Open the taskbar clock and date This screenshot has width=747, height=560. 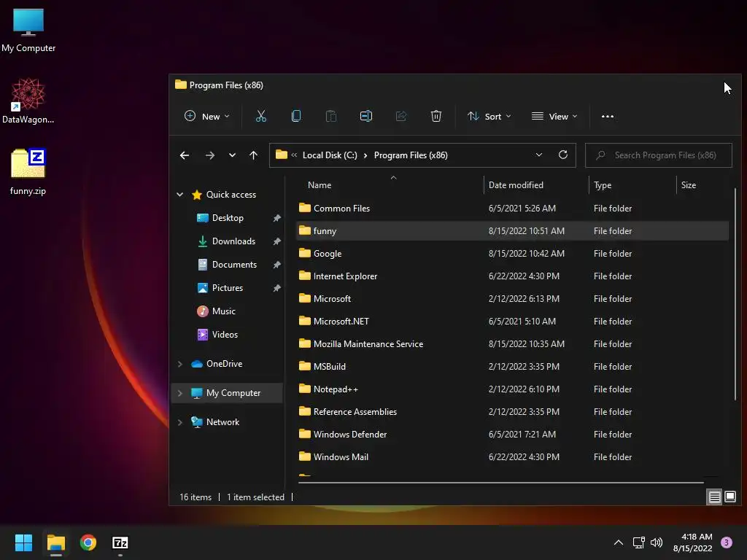pos(693,542)
